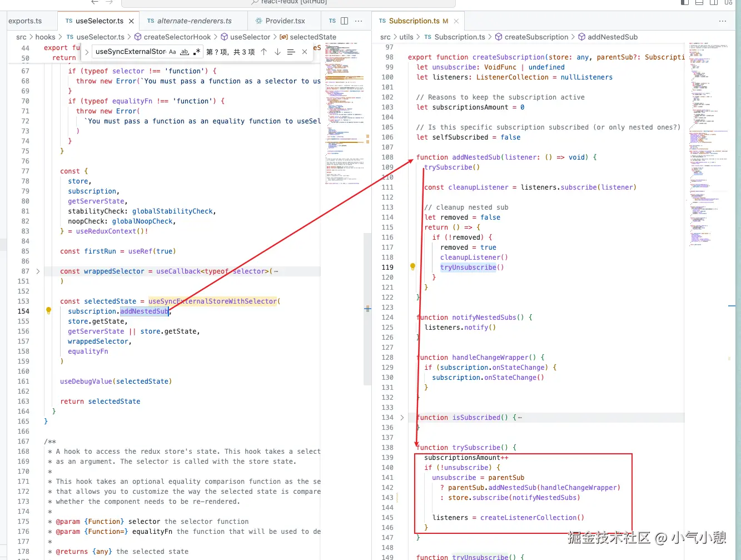Switch to the Provider.tsx tab
The image size is (741, 560).
(285, 21)
